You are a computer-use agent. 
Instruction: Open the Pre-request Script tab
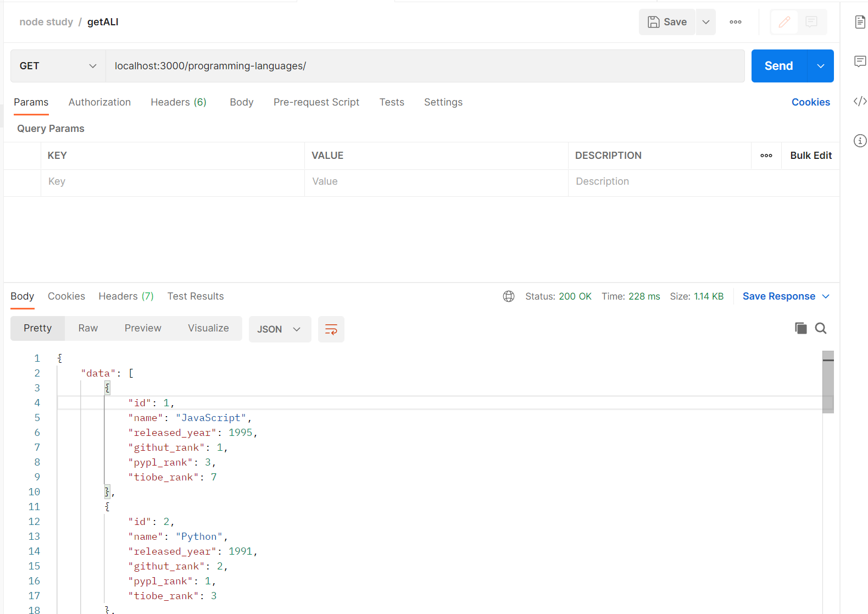[316, 102]
